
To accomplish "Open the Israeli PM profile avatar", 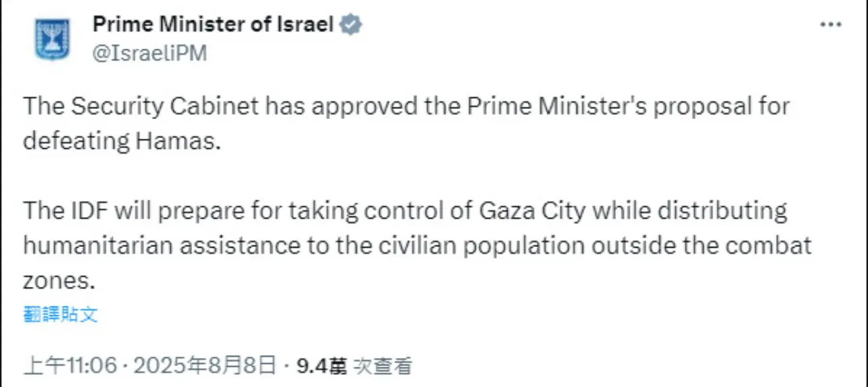I will pyautogui.click(x=52, y=39).
